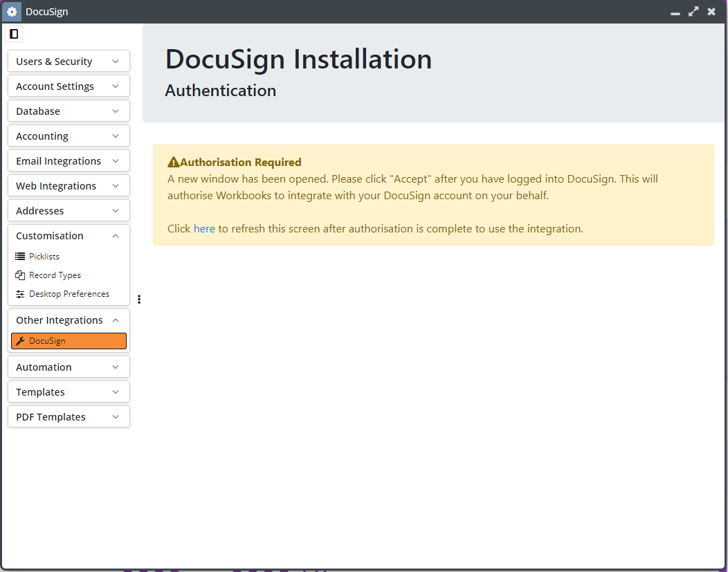This screenshot has height=572, width=728.
Task: Click the DocuSign wrench icon
Action: point(20,341)
